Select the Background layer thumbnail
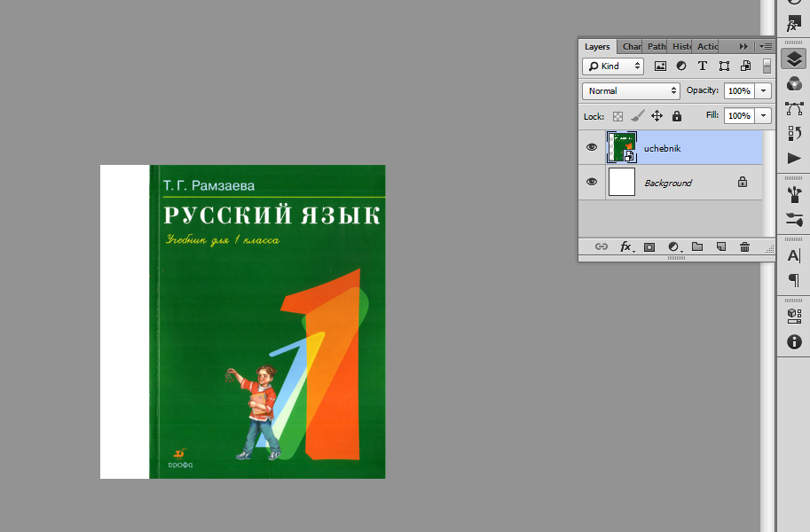The width and height of the screenshot is (810, 532). click(x=621, y=182)
